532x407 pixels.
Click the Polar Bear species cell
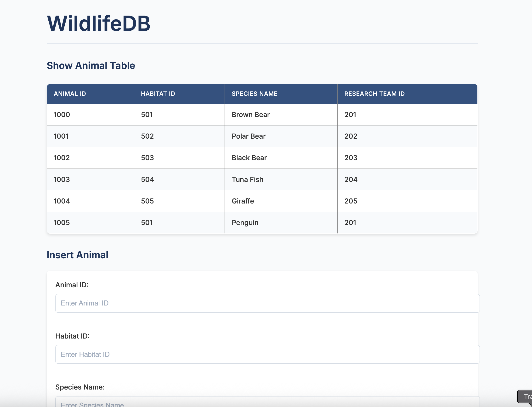coord(281,136)
